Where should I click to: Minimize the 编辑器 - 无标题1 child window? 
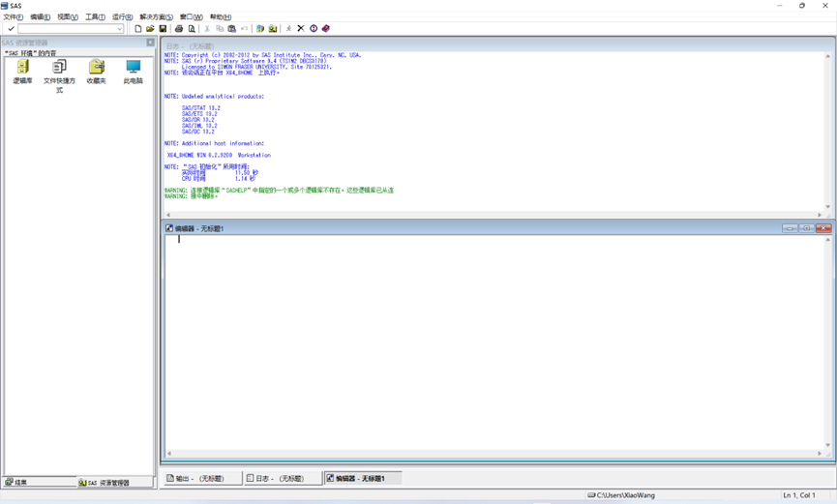[x=790, y=228]
